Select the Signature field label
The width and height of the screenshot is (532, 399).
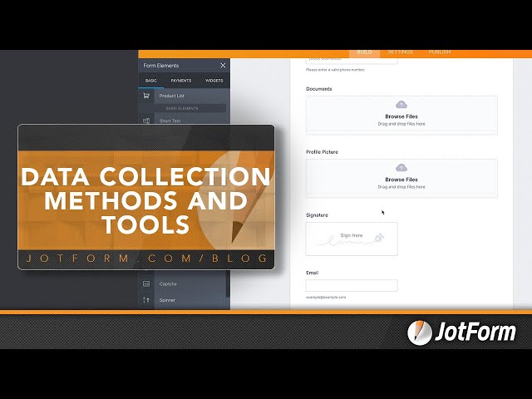pyautogui.click(x=317, y=215)
